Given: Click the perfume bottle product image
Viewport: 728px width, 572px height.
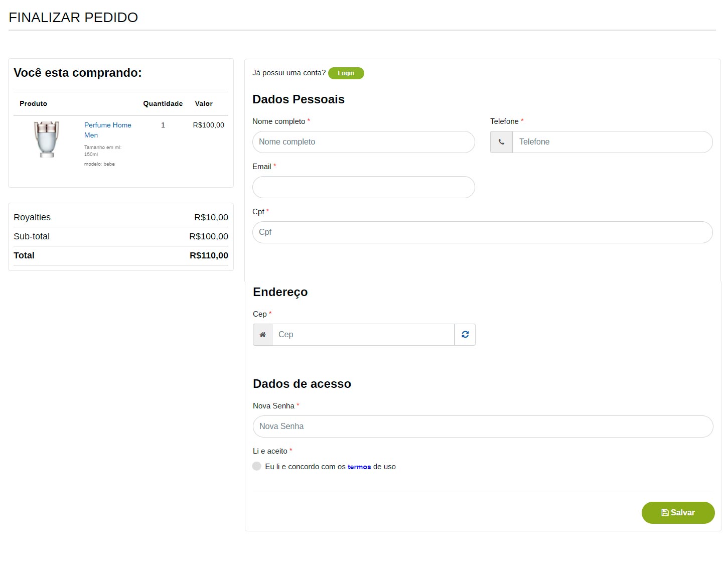Looking at the screenshot, I should click(47, 139).
